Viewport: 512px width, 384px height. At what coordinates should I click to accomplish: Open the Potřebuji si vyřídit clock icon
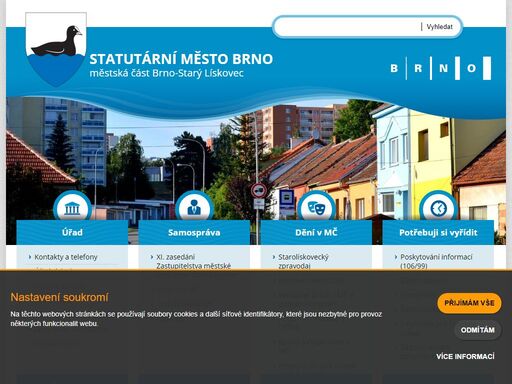438,208
